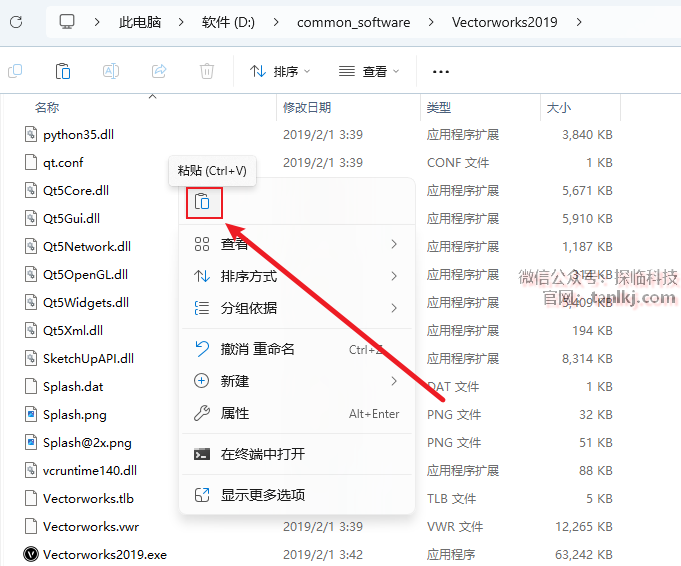Select the Vectorworks.tlb file
The width and height of the screenshot is (681, 566).
tap(89, 499)
